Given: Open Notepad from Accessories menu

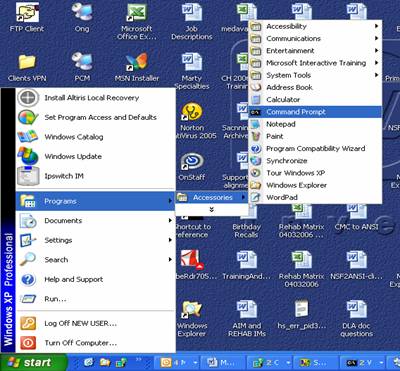Looking at the screenshot, I should coord(315,124).
